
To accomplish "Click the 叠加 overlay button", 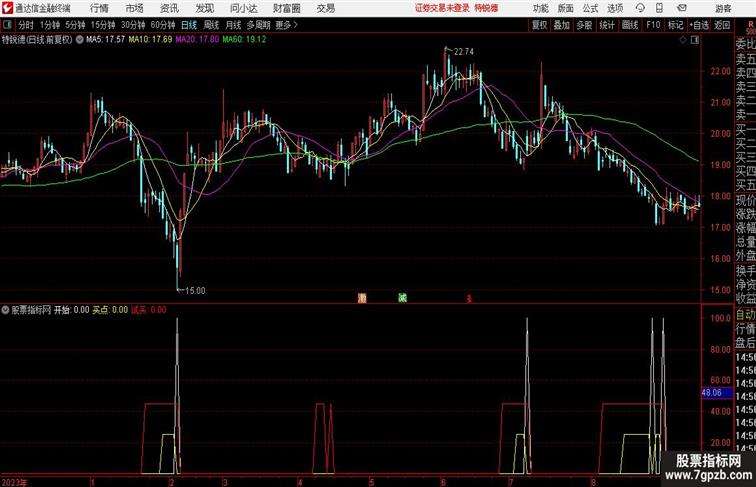I will coord(562,25).
